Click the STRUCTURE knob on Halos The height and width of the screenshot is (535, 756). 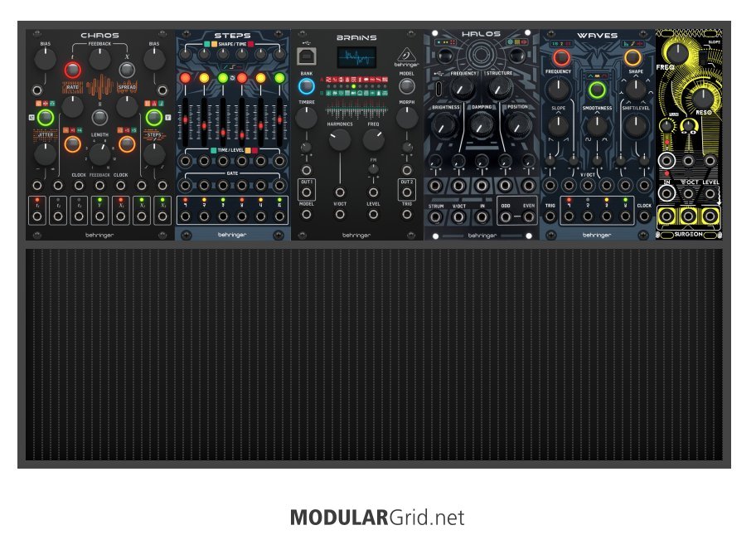pyautogui.click(x=500, y=89)
